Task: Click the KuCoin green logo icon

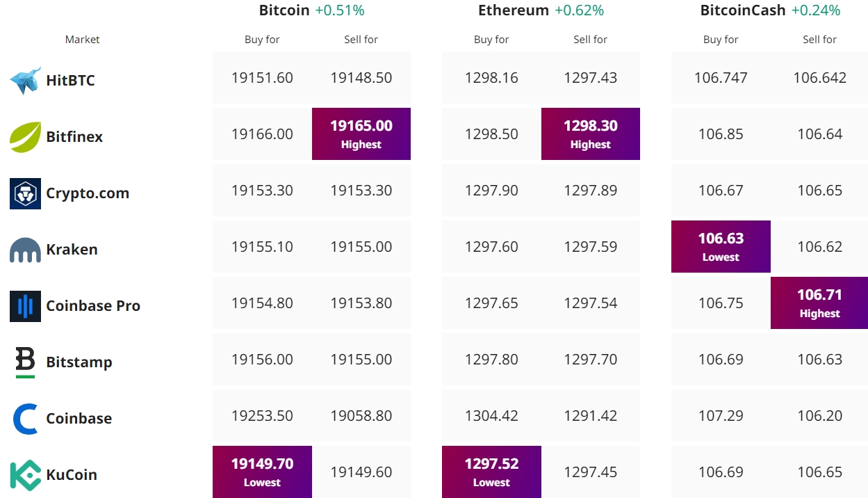Action: click(25, 475)
